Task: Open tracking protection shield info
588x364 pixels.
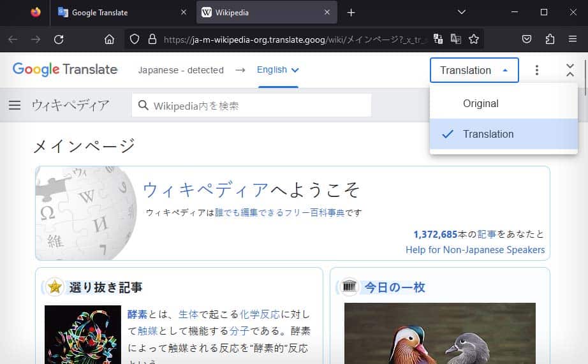Action: (x=135, y=39)
